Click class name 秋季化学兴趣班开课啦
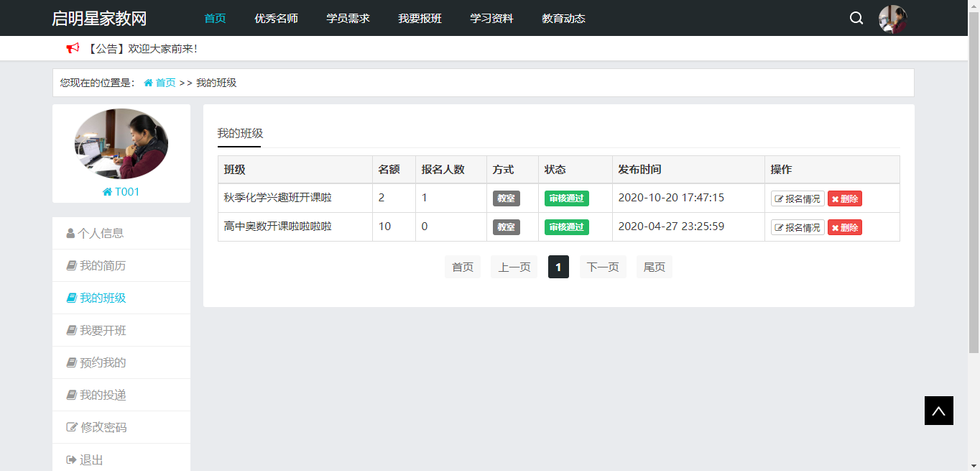The width and height of the screenshot is (980, 471). pos(277,198)
